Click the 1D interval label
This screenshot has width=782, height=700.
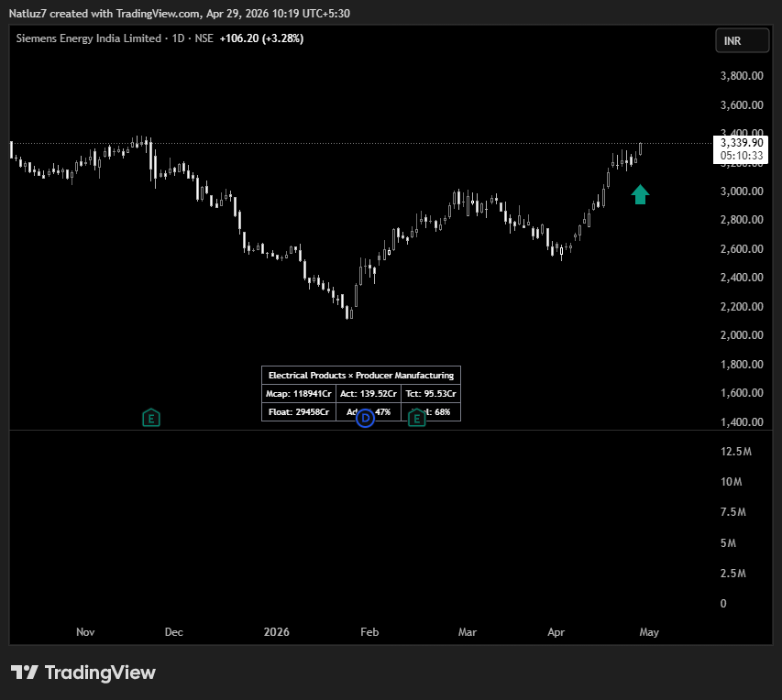[x=178, y=38]
